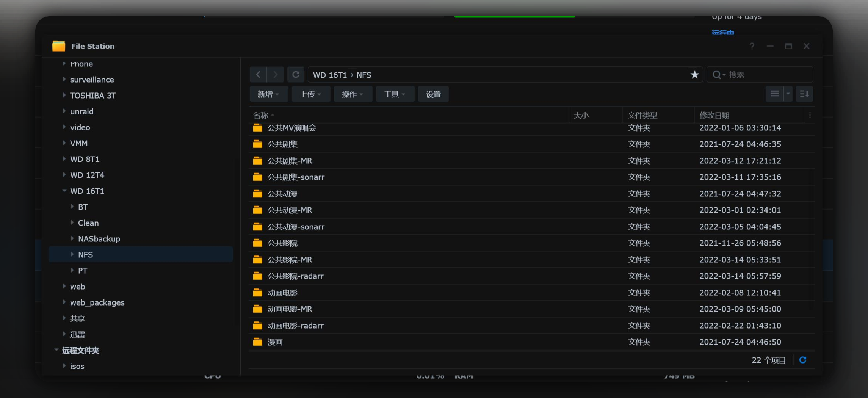The height and width of the screenshot is (398, 868).
Task: Click folder icon of 动画电影-radarr
Action: (258, 326)
